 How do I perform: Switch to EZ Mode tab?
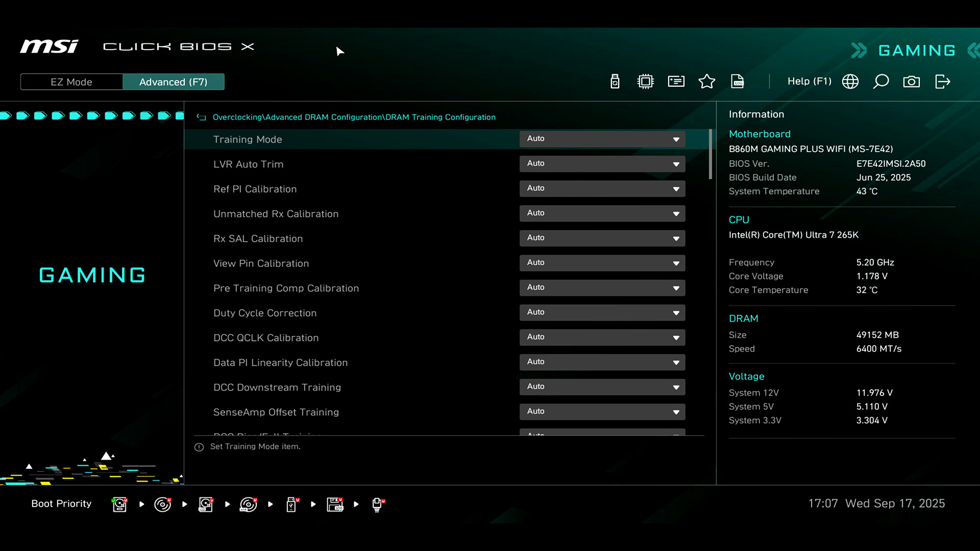[x=71, y=82]
